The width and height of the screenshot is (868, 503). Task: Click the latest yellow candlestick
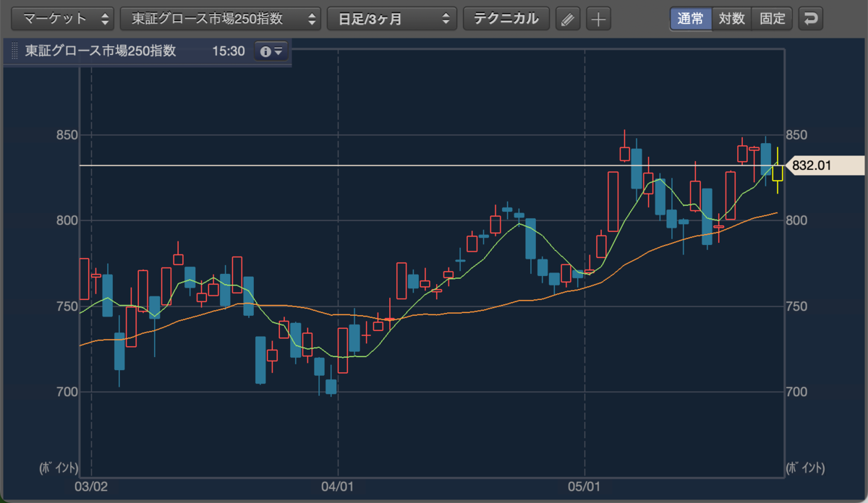click(x=778, y=171)
